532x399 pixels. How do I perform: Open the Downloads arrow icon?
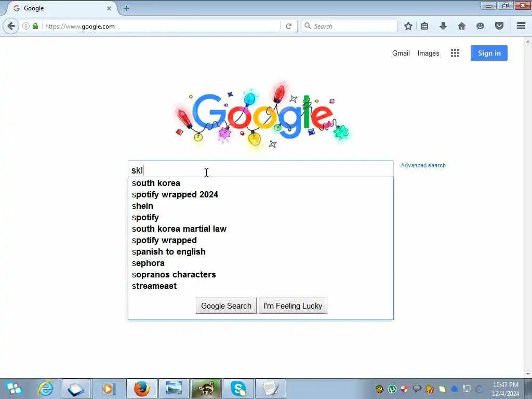point(443,26)
